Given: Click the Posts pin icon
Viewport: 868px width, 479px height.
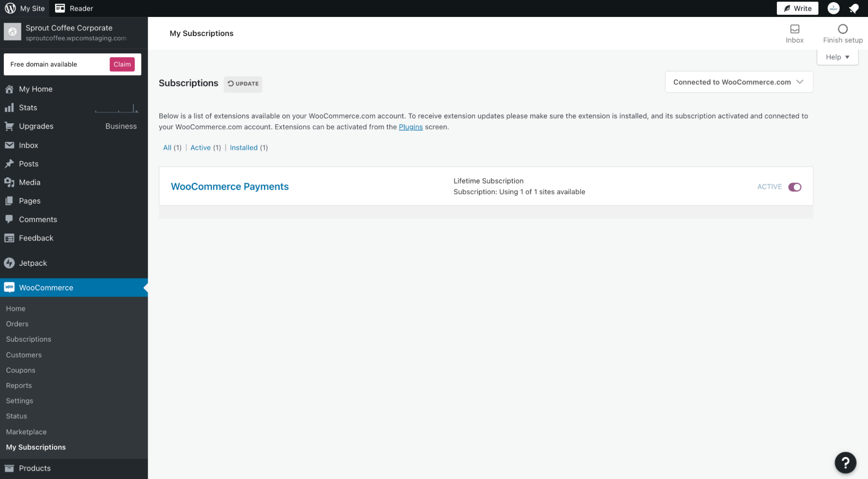Looking at the screenshot, I should [9, 164].
